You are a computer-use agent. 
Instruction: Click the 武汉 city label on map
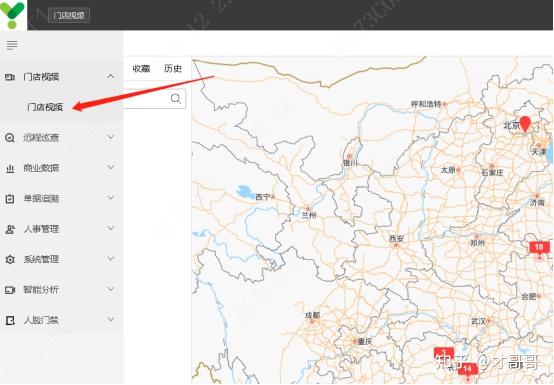(478, 321)
